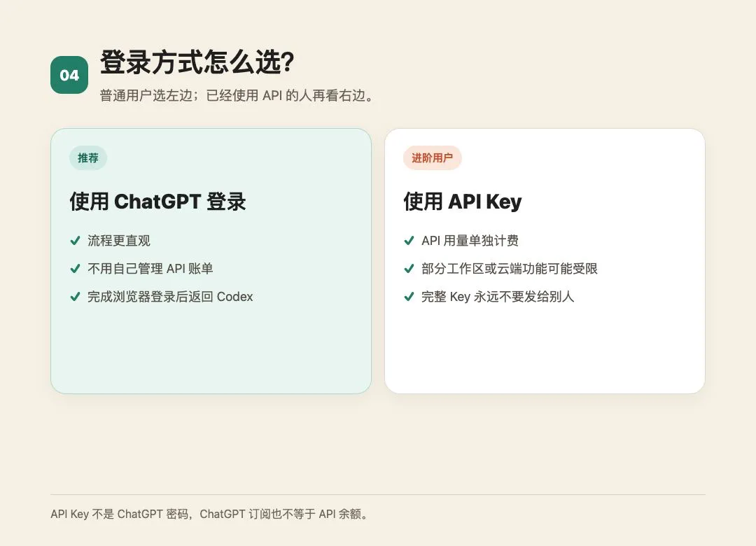Click checkmark next to 部分工作区或云端功能可能受限
The height and width of the screenshot is (546, 756).
tap(409, 268)
